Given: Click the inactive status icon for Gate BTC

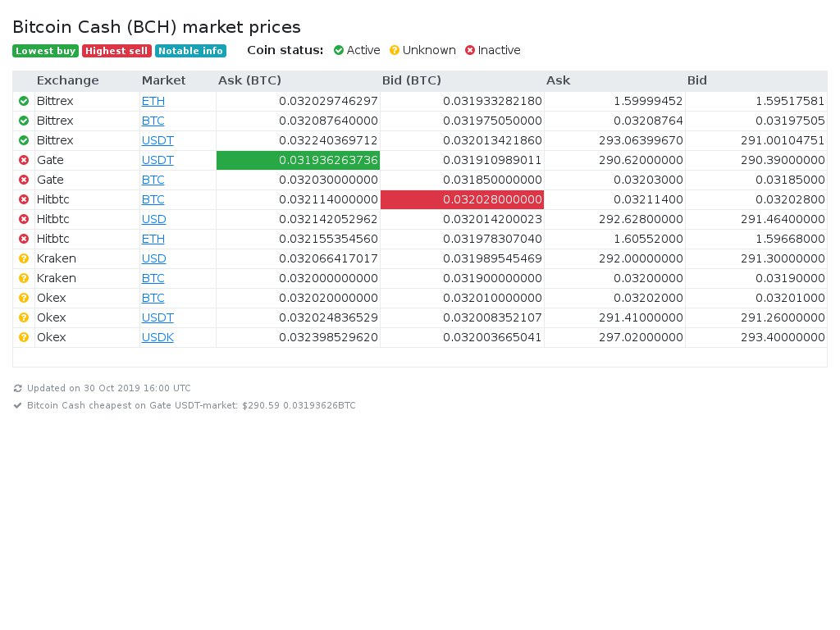Looking at the screenshot, I should pos(24,180).
